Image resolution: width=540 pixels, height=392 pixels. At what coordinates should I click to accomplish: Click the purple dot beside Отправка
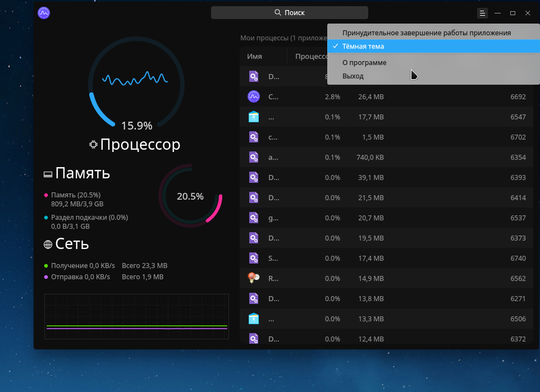pos(46,277)
